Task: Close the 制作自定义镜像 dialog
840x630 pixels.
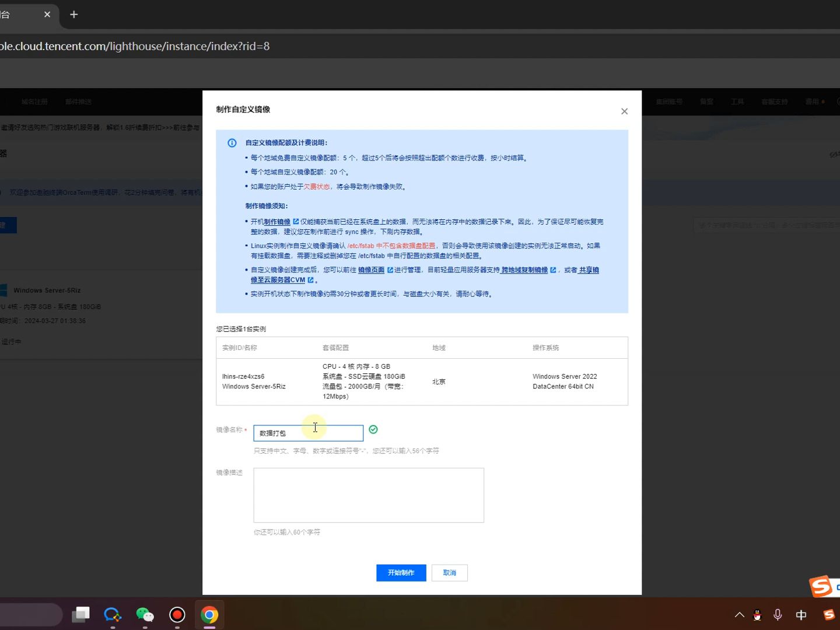Action: click(x=624, y=111)
